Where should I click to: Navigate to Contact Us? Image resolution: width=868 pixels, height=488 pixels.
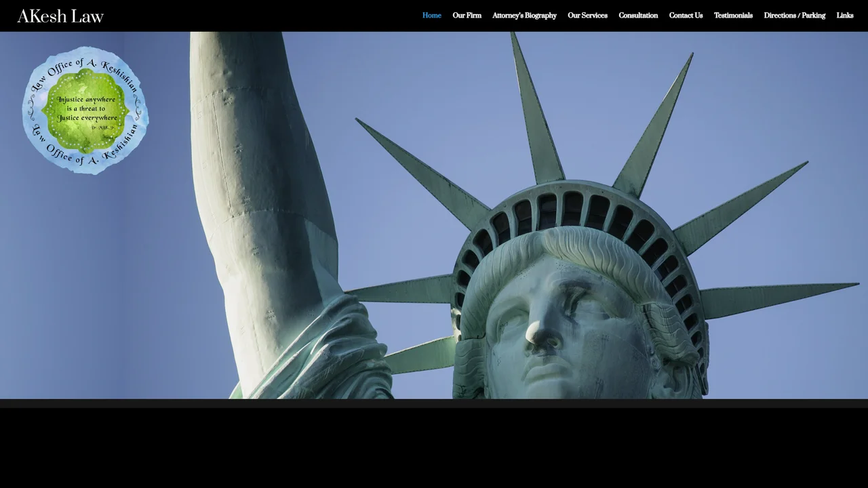click(x=686, y=16)
